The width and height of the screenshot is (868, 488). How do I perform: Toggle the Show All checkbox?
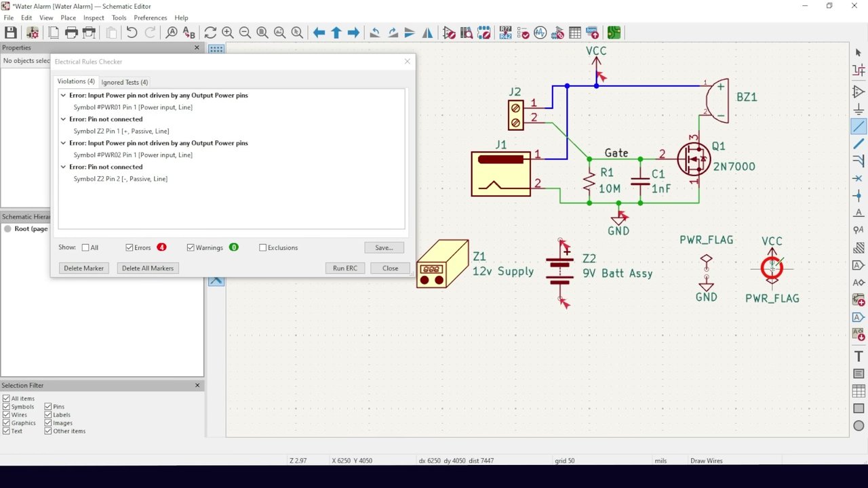85,247
